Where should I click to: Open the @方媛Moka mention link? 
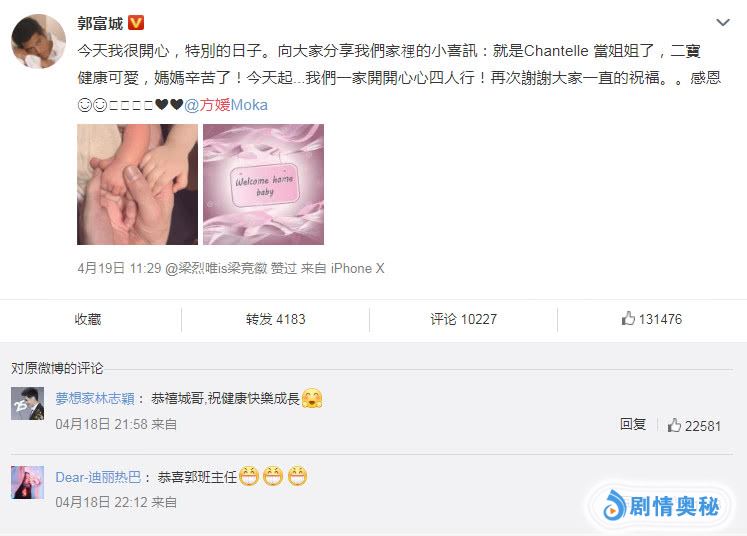point(226,105)
